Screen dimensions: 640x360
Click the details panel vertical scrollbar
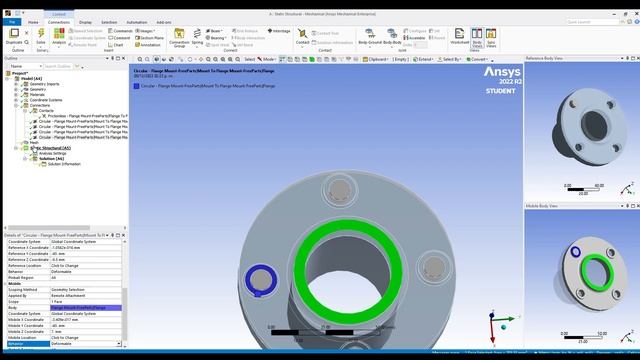[125, 313]
